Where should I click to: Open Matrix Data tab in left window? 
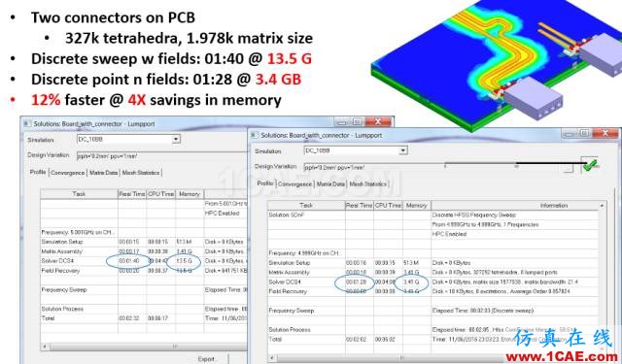[x=103, y=173]
